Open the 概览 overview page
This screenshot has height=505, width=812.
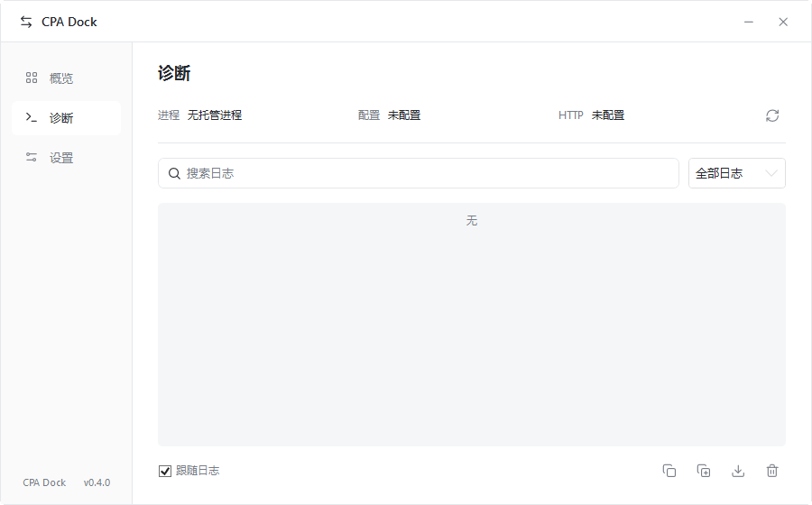tap(66, 78)
